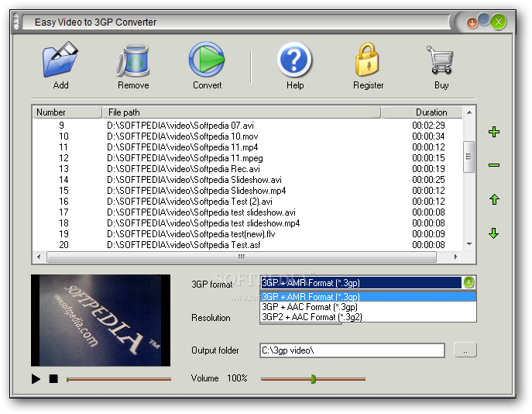
Task: Start conversion with the Convert play icon
Action: click(x=207, y=60)
